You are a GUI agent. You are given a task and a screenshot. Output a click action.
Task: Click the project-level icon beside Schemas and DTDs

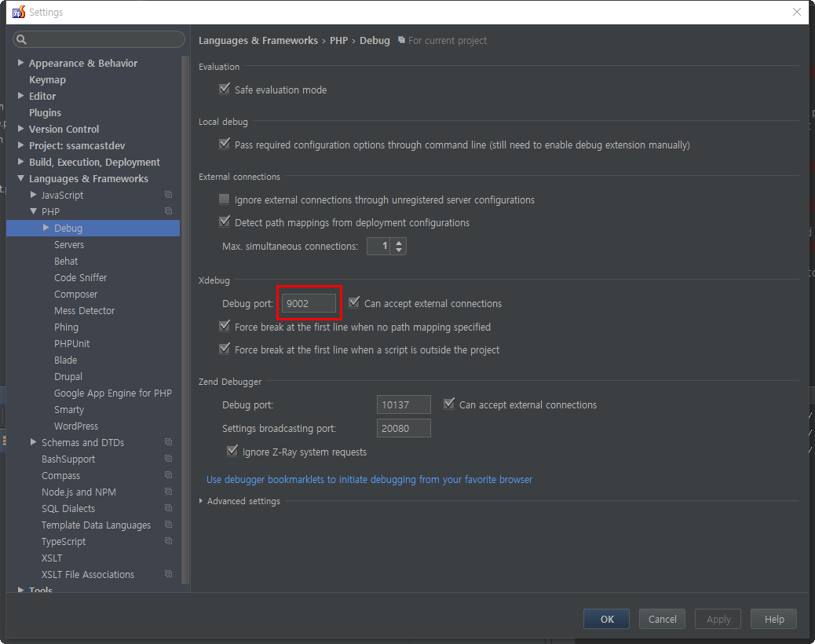click(x=168, y=442)
